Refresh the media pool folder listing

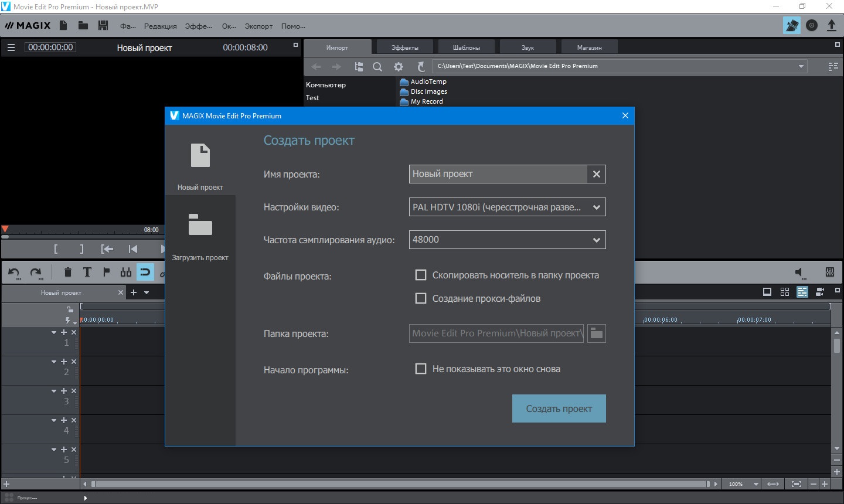click(x=420, y=67)
